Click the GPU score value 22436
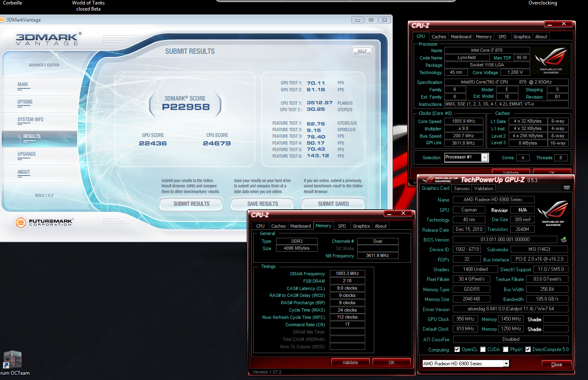 tap(153, 143)
